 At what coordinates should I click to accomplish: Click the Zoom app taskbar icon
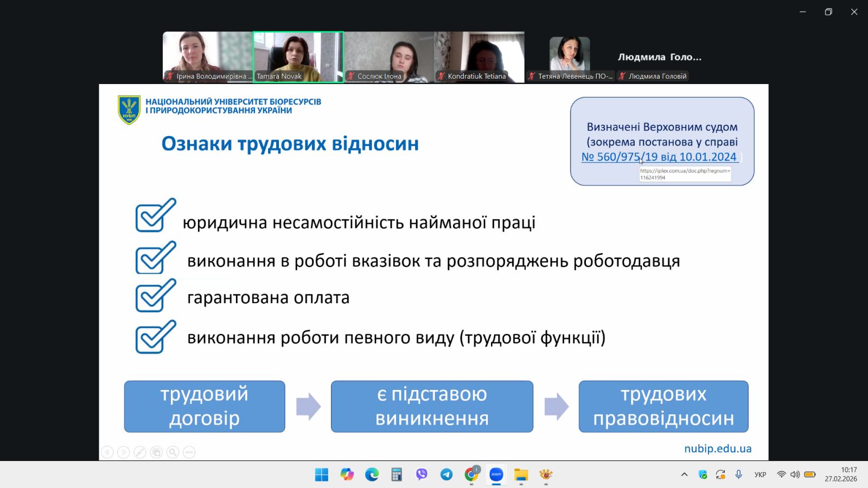pos(496,474)
